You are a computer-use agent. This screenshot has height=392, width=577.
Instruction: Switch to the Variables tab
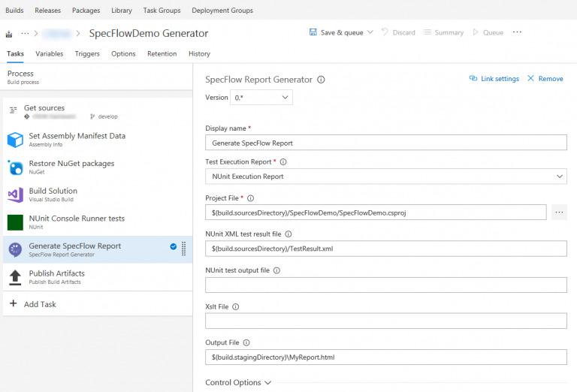coord(49,54)
